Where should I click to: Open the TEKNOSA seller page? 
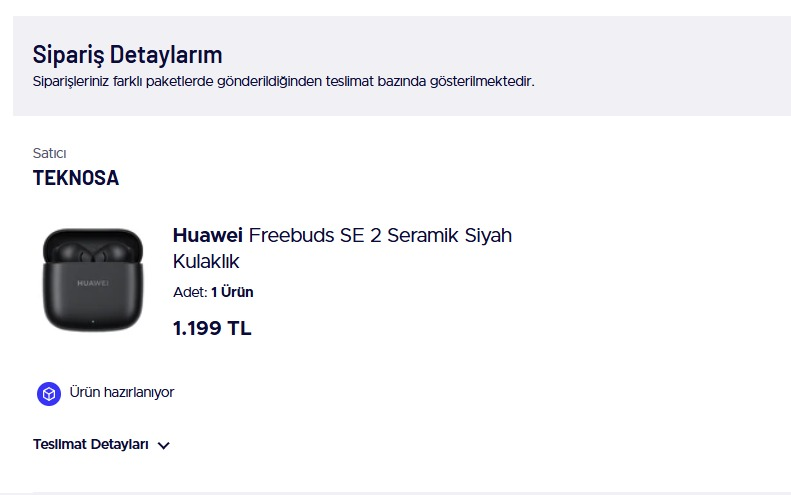point(76,179)
